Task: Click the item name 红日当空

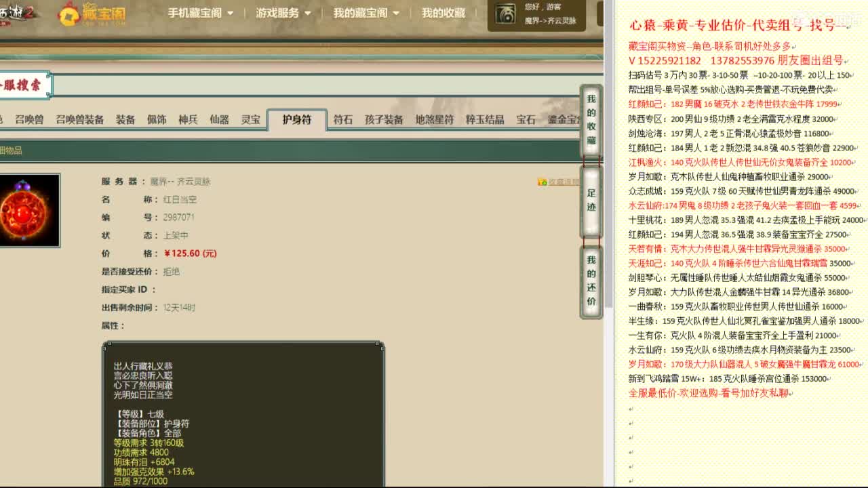Action: pos(180,200)
